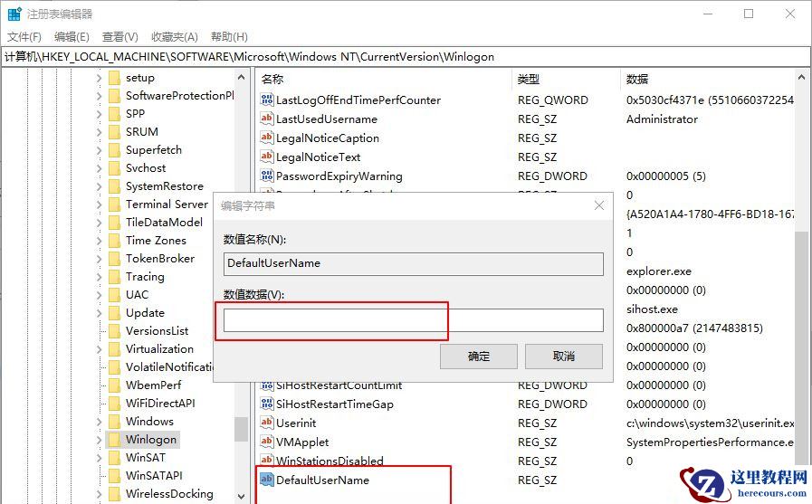This screenshot has height=504, width=812.
Task: Expand the Terminal Server key
Action: pos(99,204)
